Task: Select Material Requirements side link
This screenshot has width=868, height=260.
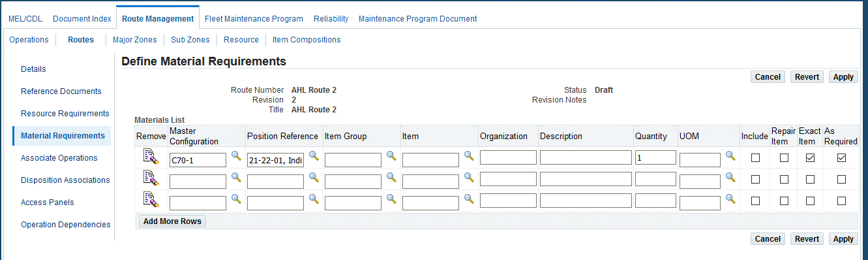Action: 63,136
